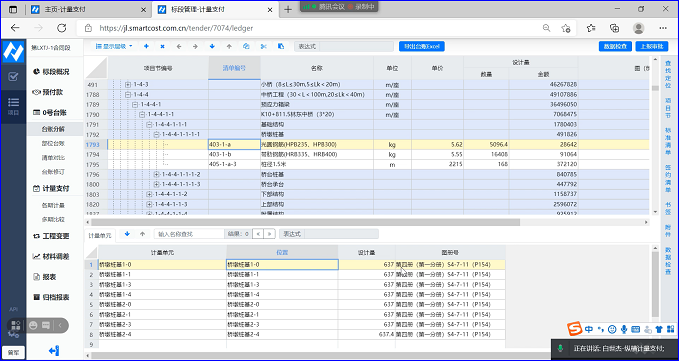This screenshot has height=362, width=680.
Task: Click the app logo at top-left of sidebar
Action: 13,52
